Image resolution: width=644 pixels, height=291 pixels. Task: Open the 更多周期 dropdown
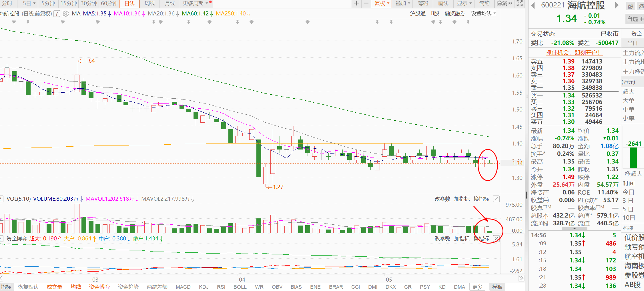point(196,3)
